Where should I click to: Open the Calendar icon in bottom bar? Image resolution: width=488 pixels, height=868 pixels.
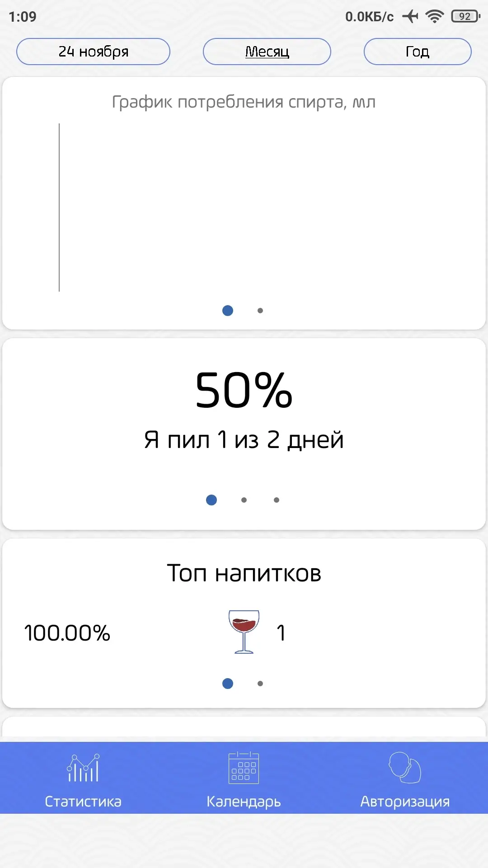(x=244, y=768)
